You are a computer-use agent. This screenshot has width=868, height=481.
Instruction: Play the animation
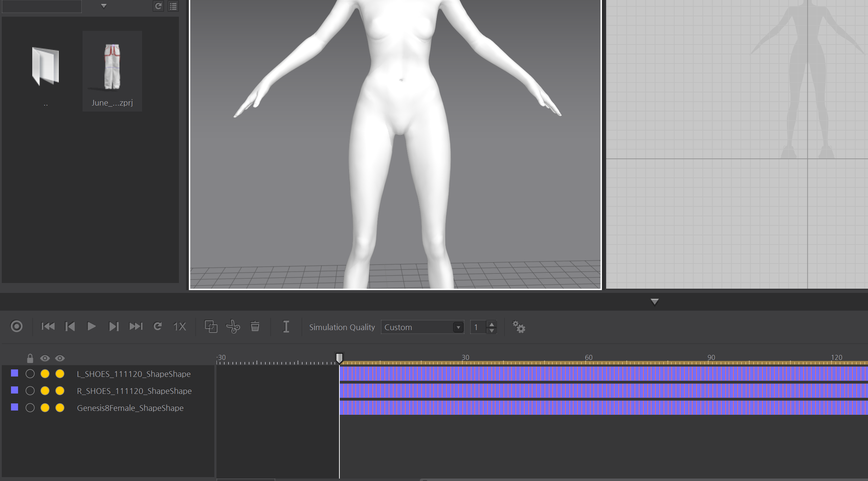coord(91,326)
